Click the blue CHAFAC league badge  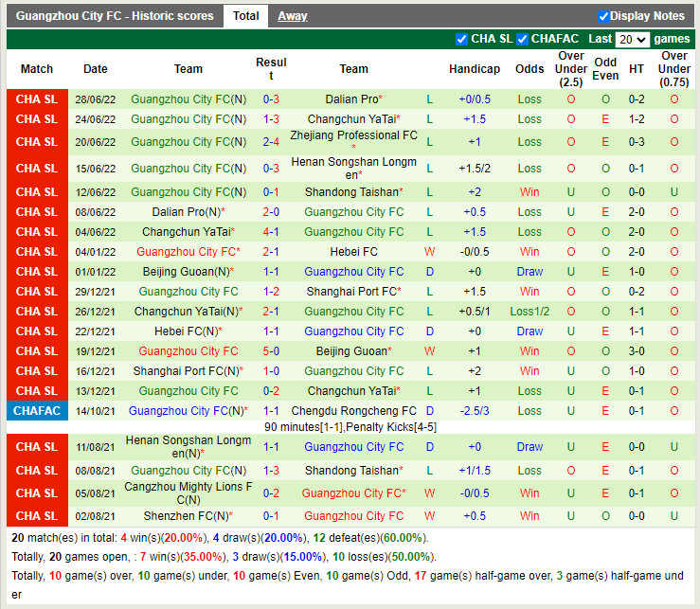click(x=37, y=411)
